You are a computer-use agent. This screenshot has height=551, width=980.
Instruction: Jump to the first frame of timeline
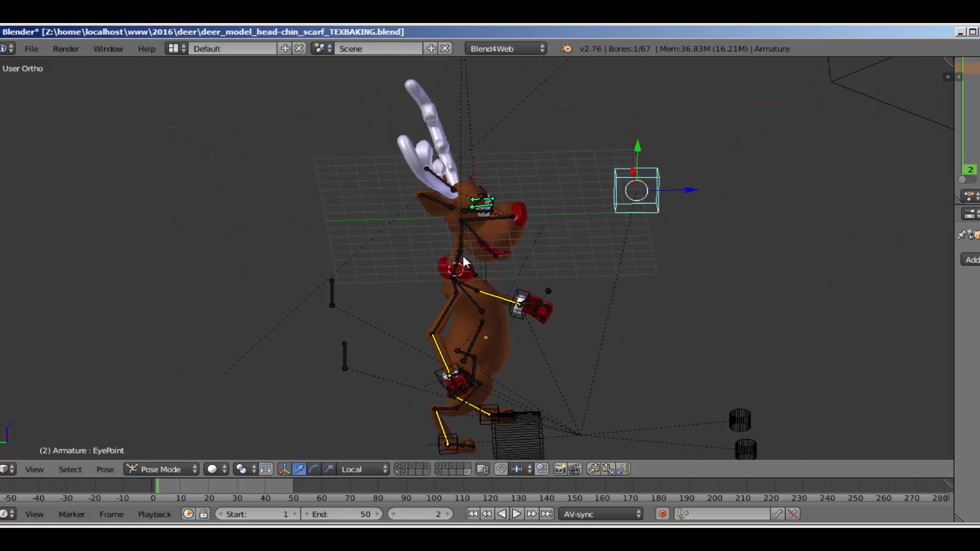pyautogui.click(x=472, y=514)
